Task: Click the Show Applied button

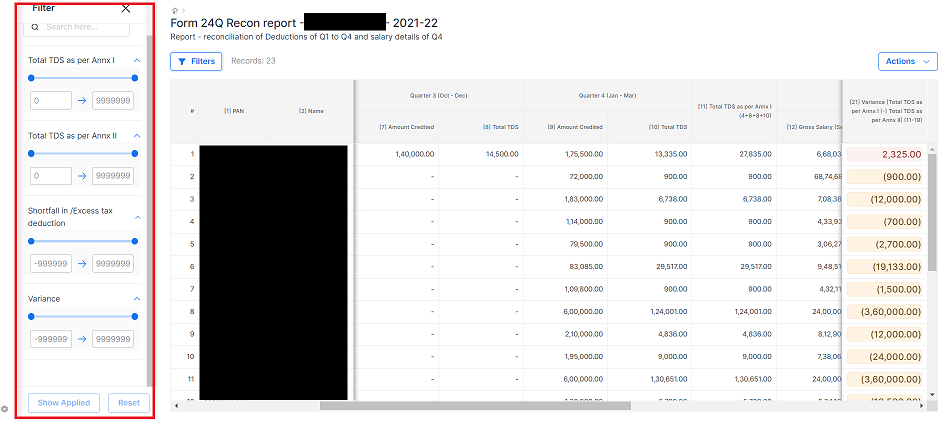Action: click(64, 403)
